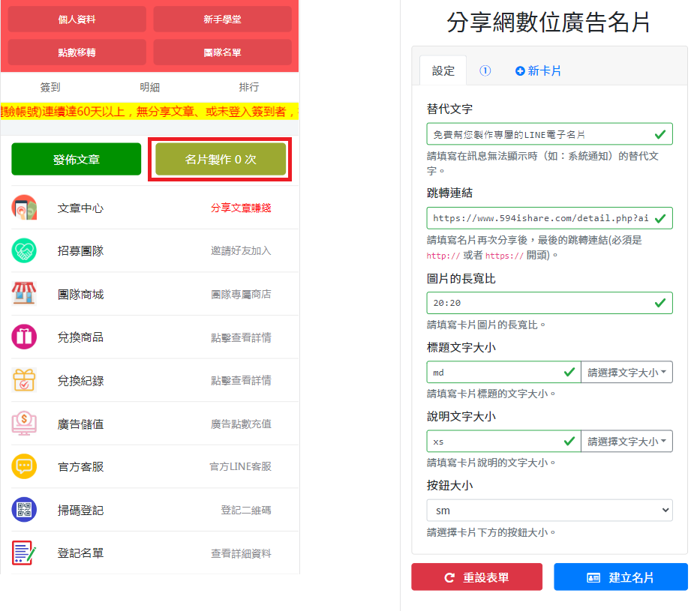This screenshot has width=700, height=611.
Task: Click the red 重設表單 button
Action: click(476, 577)
